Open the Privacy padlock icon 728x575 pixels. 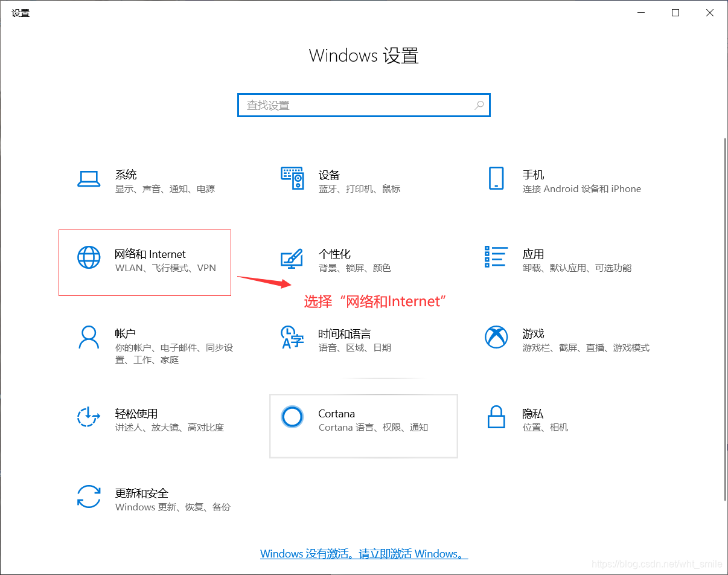(x=496, y=417)
